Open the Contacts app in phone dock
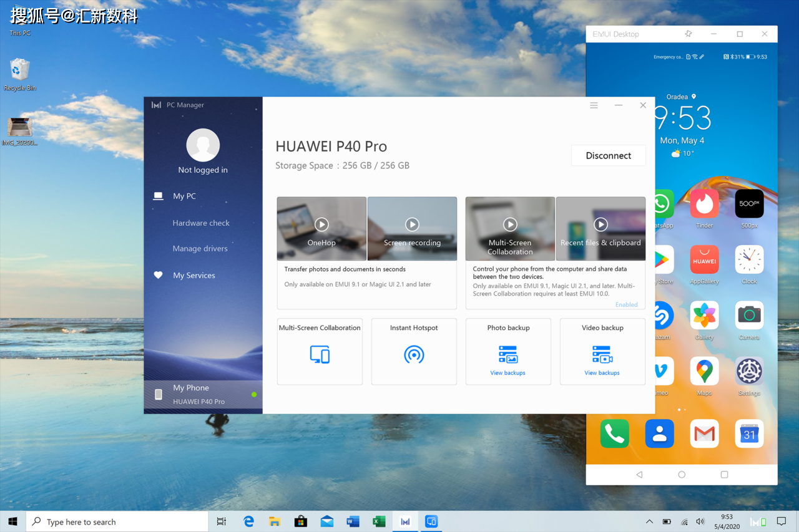799x532 pixels. tap(659, 433)
